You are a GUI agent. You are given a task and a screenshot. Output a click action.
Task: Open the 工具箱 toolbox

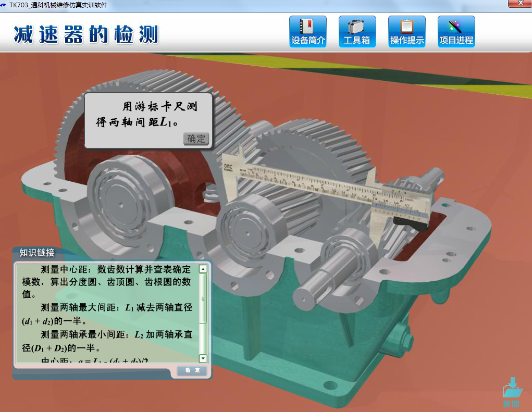pyautogui.click(x=357, y=32)
